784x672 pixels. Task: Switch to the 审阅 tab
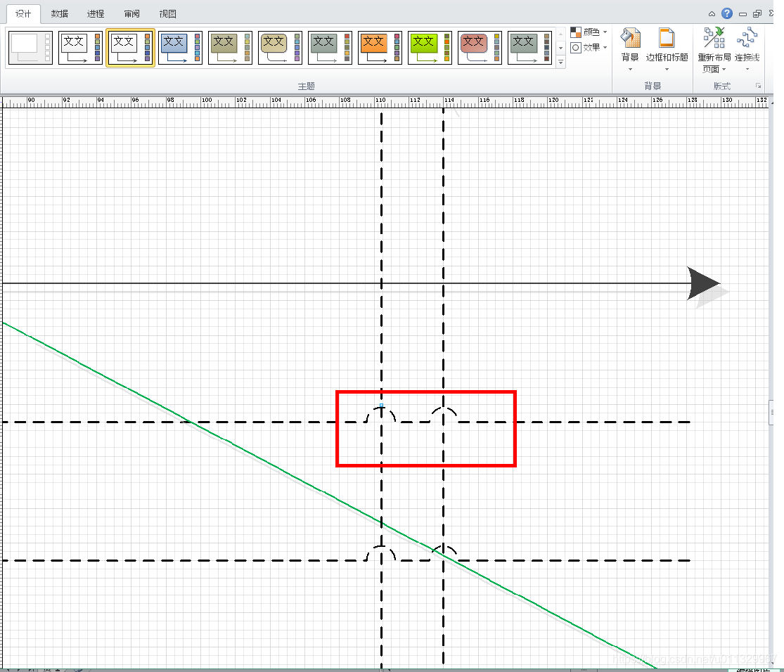coord(132,14)
